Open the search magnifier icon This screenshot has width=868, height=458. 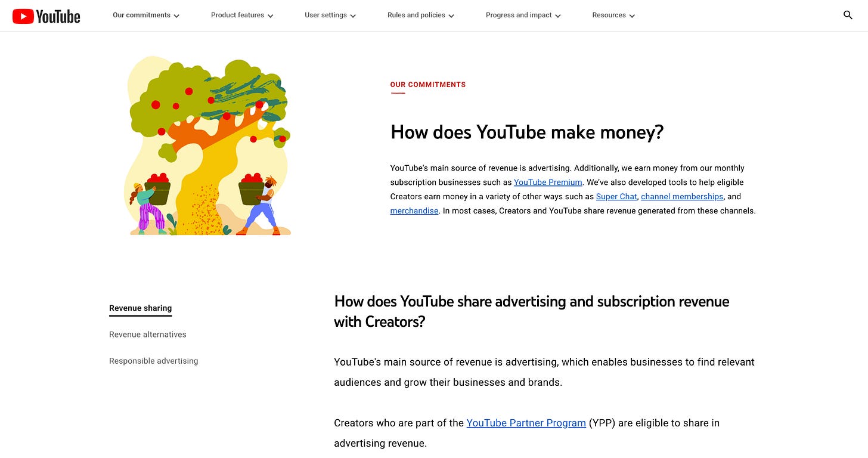[848, 16]
